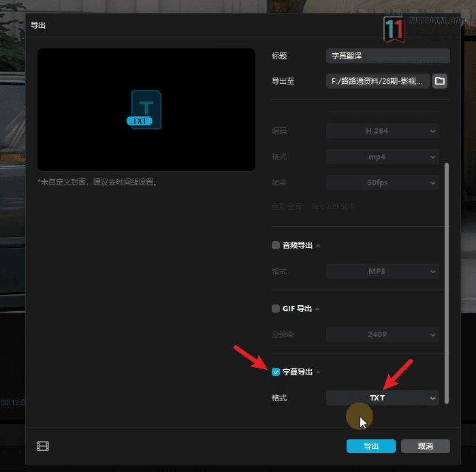The image size is (476, 472).
Task: Open the H.264 编码 dropdown
Action: point(382,131)
